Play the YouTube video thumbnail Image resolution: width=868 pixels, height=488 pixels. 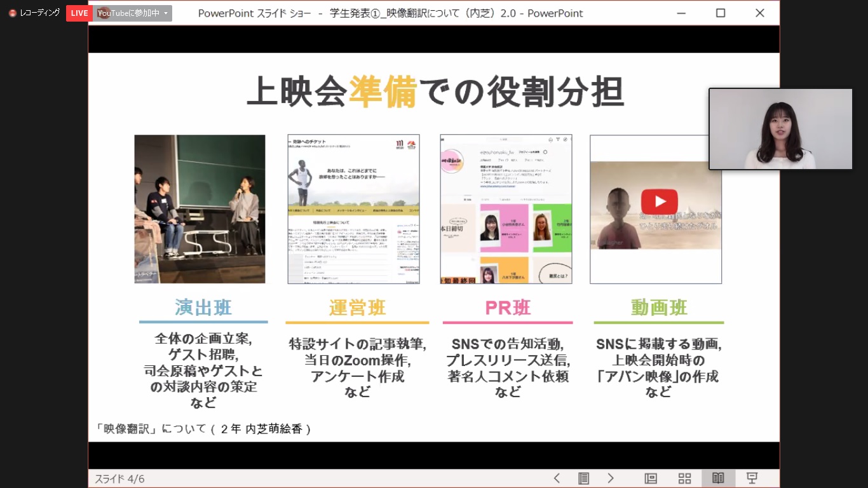tap(659, 202)
